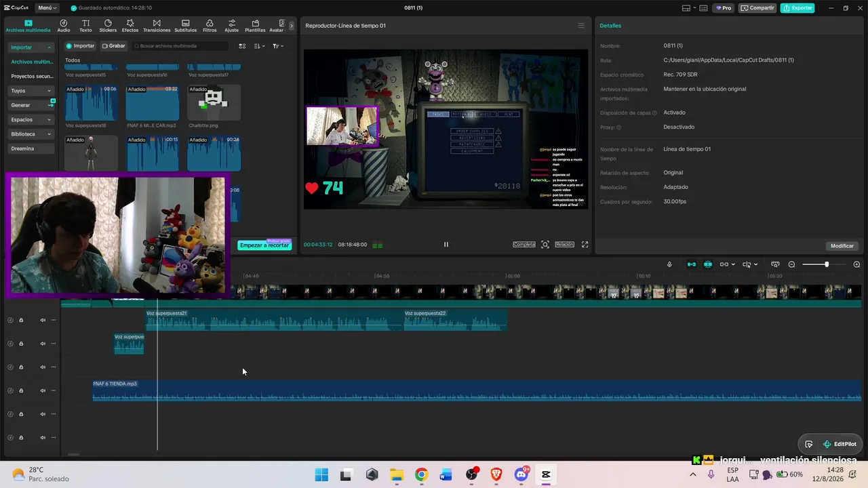Zoom in the timeline with the plus icon

(x=856, y=264)
